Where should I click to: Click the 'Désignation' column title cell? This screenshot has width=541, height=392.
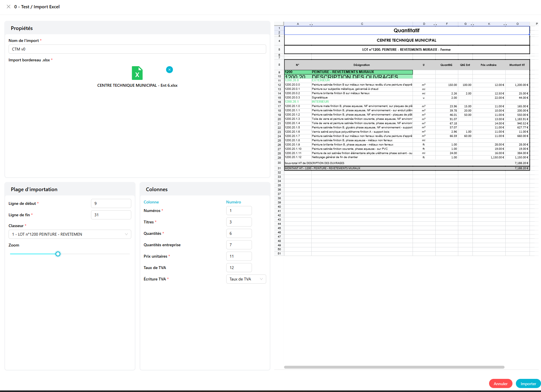[x=362, y=65]
